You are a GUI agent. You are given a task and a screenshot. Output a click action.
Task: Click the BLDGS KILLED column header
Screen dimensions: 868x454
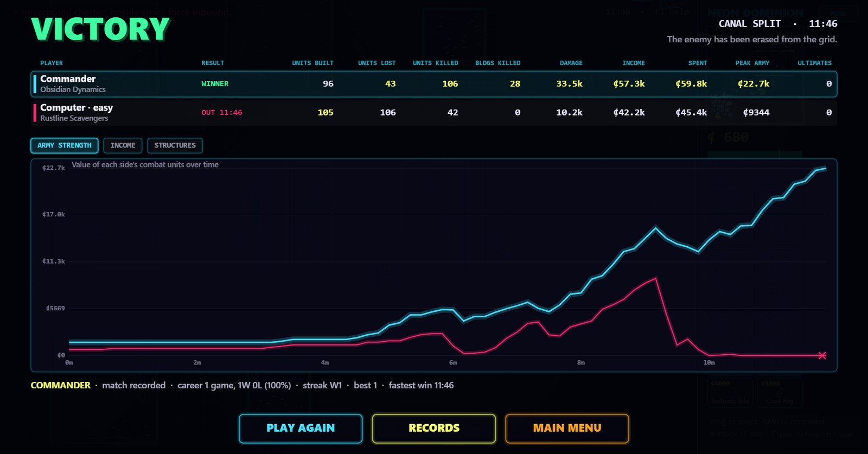(x=498, y=63)
